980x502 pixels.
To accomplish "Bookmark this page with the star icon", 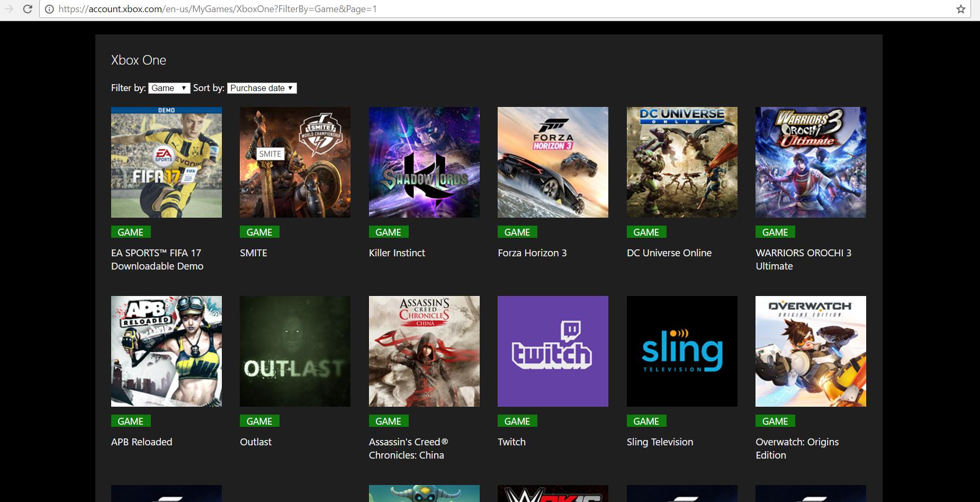I will click(961, 9).
